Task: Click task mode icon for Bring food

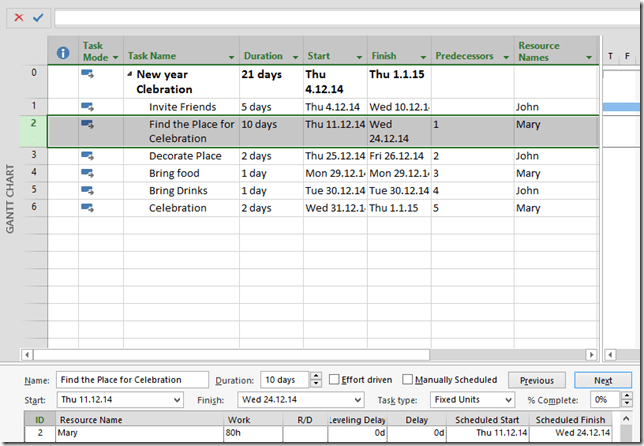Action: (87, 172)
